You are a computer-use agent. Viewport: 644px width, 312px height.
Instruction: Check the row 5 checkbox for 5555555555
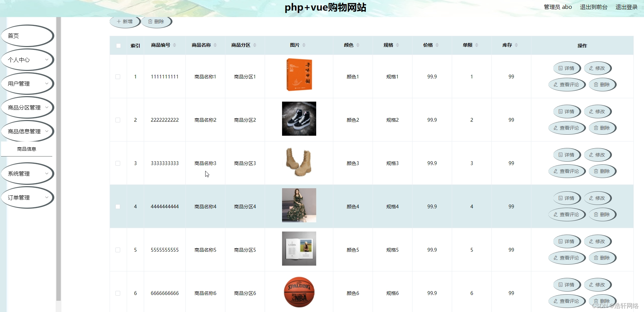(x=118, y=250)
